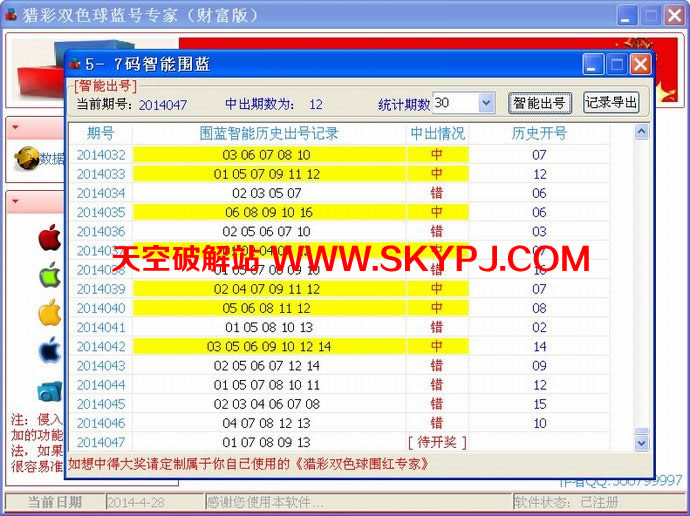Screen dimensions: 690x516
Task: Collapse the upper sidebar panel red arrow
Action: pos(16,129)
